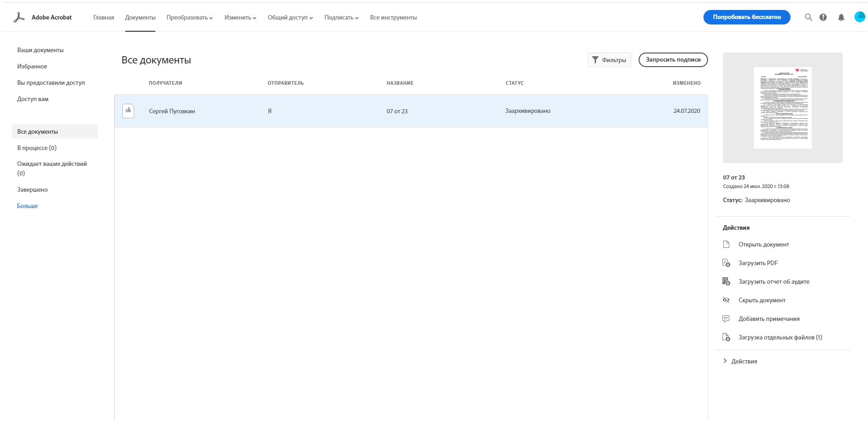Click the Скрыть документ crossed-eye icon
Viewport: 868px width, 421px height.
tap(726, 300)
